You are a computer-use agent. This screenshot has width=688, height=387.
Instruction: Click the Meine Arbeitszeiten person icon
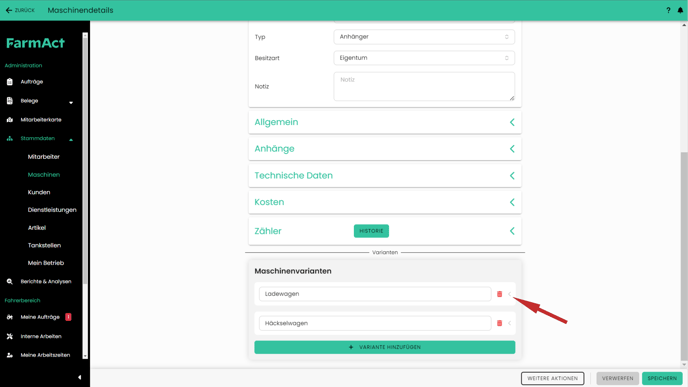click(x=10, y=355)
